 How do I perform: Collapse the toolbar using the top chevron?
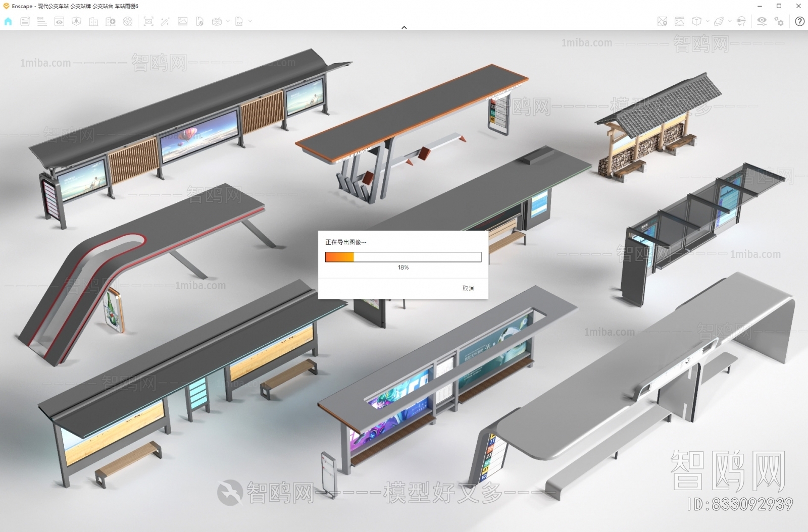(404, 27)
